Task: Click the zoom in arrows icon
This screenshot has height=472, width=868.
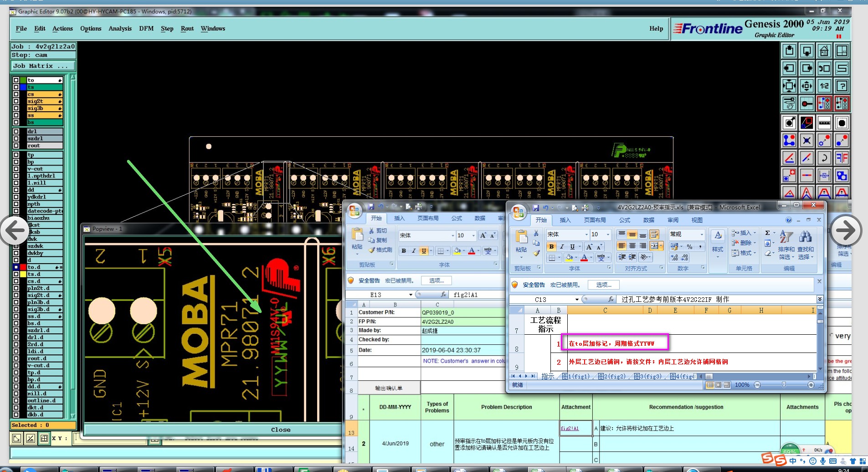Action: click(789, 86)
